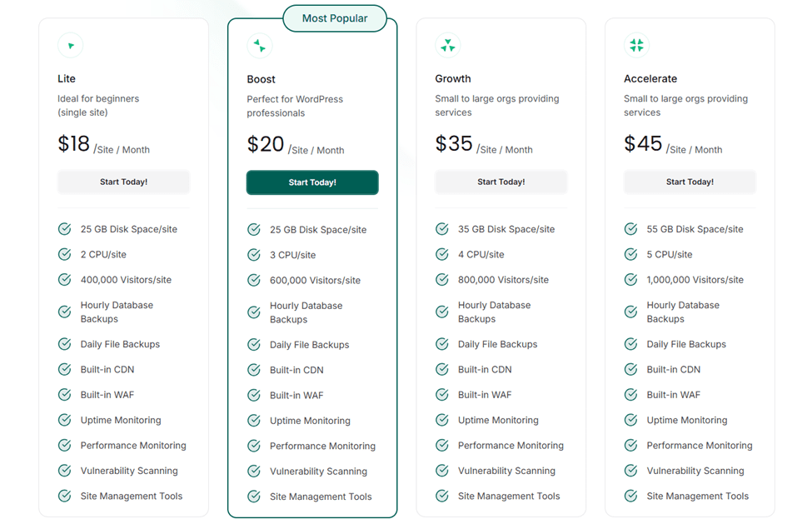Image resolution: width=812 pixels, height=524 pixels.
Task: Click the Accelerate plan title
Action: 650,78
